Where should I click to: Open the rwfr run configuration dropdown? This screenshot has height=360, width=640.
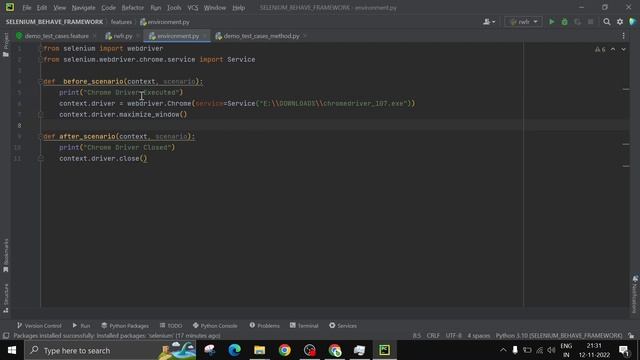click(x=524, y=22)
